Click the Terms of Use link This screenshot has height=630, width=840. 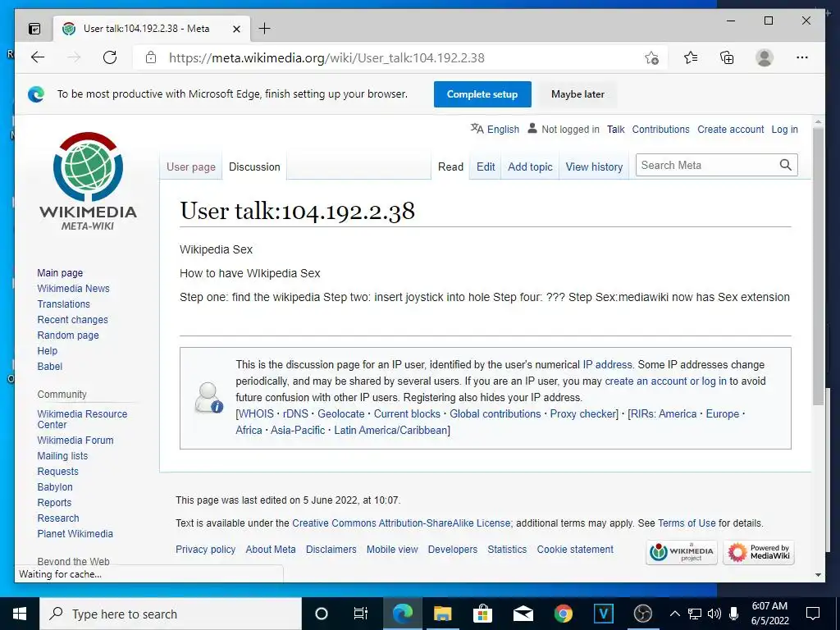point(687,523)
